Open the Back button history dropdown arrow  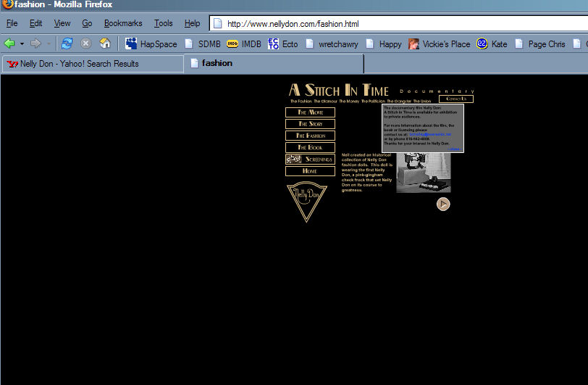tap(22, 44)
